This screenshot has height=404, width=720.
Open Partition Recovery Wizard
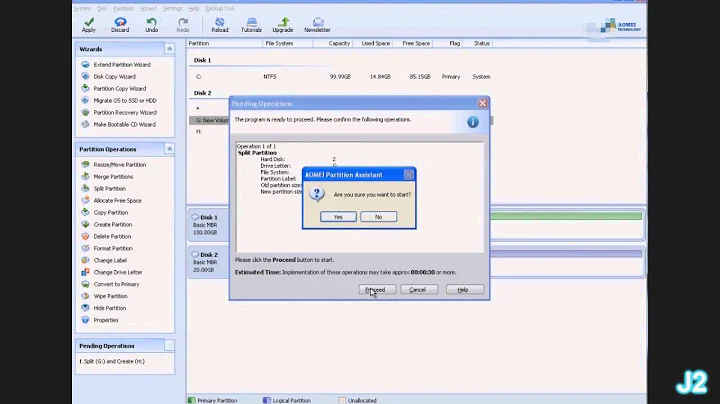click(x=119, y=112)
